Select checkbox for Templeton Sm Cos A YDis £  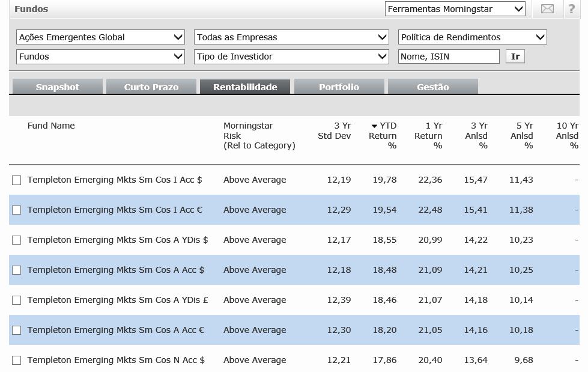(x=16, y=300)
